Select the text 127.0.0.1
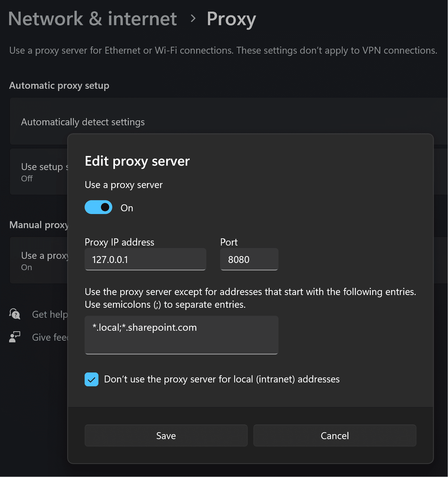Screen dimensions: 448x477 click(110, 259)
